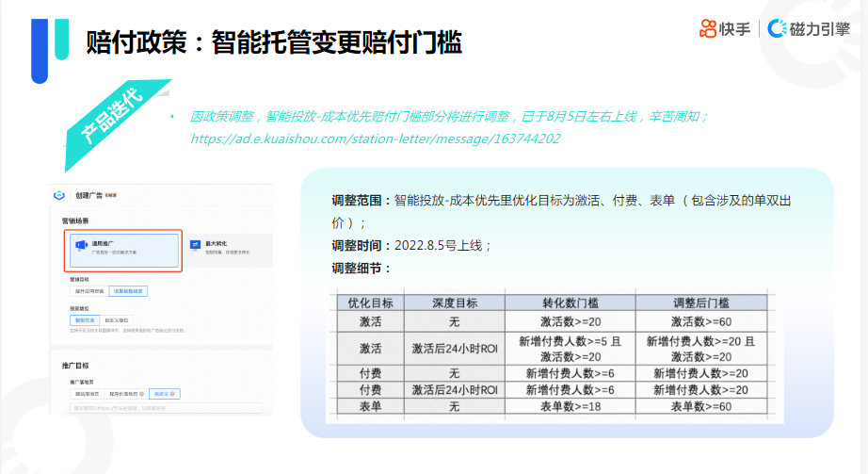Click the 表单数>=18 cell
The image size is (868, 474).
point(571,406)
